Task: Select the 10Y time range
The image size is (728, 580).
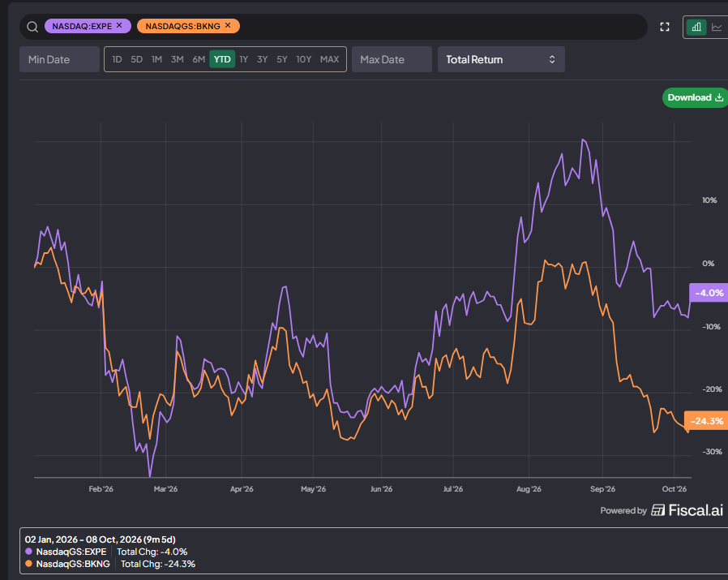Action: click(x=304, y=59)
